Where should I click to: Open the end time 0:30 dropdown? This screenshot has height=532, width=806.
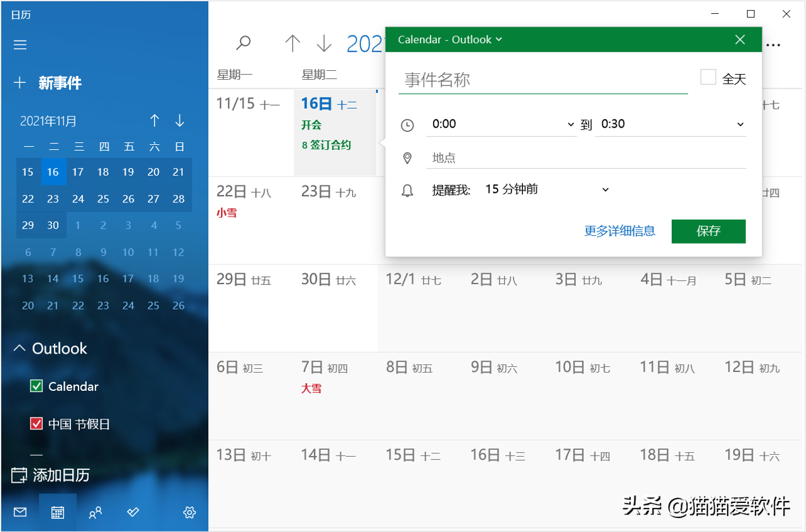(x=670, y=125)
